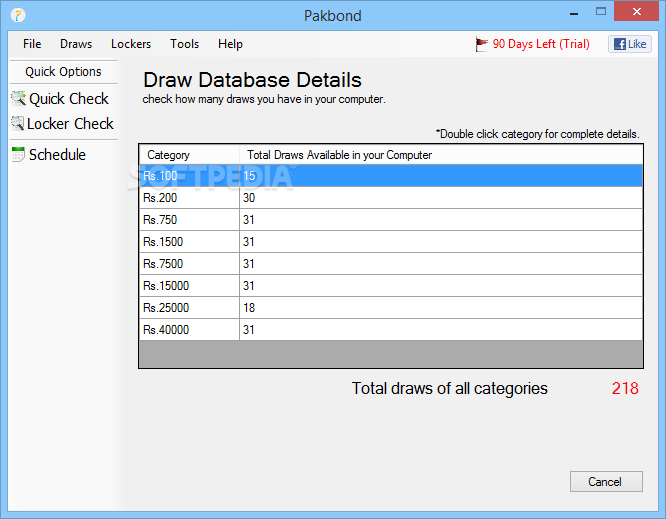Click the 15 draws cell for Rs.100

click(x=441, y=175)
